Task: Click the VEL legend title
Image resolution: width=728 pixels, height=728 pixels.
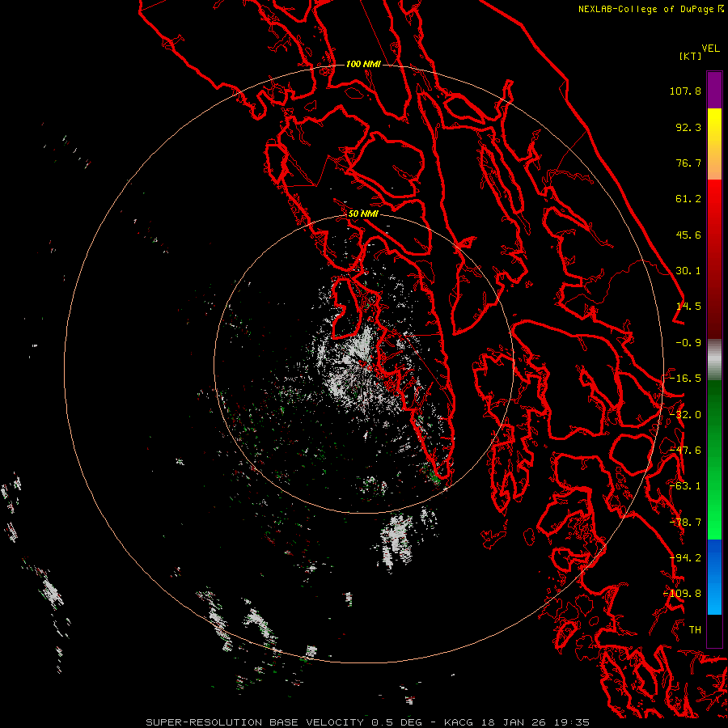Action: pyautogui.click(x=710, y=49)
